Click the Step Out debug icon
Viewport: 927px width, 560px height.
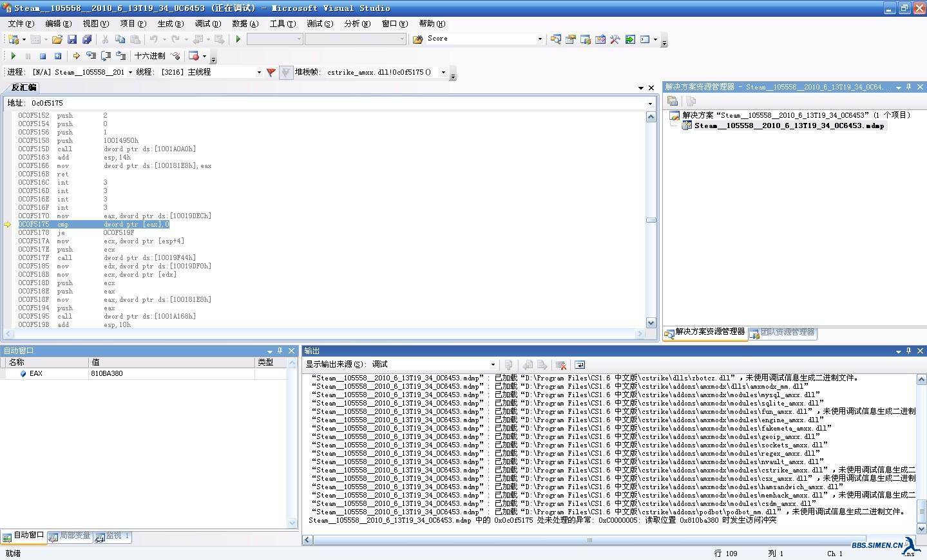click(x=120, y=56)
